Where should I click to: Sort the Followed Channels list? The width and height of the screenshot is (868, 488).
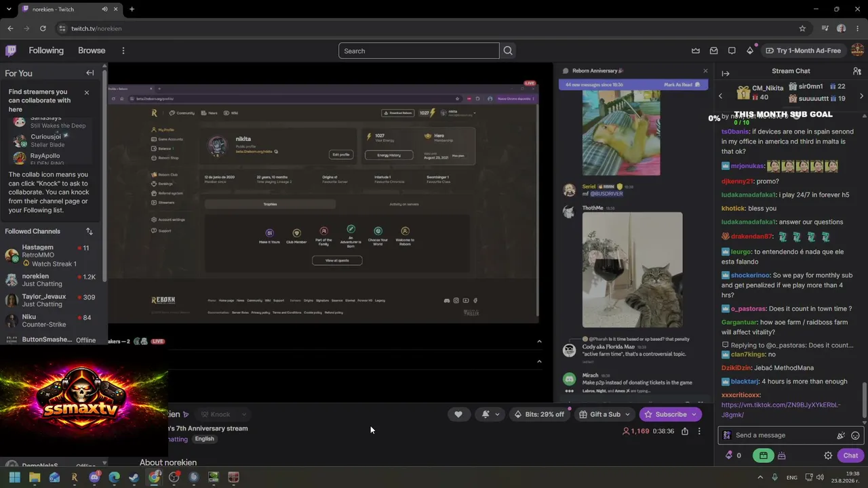89,231
